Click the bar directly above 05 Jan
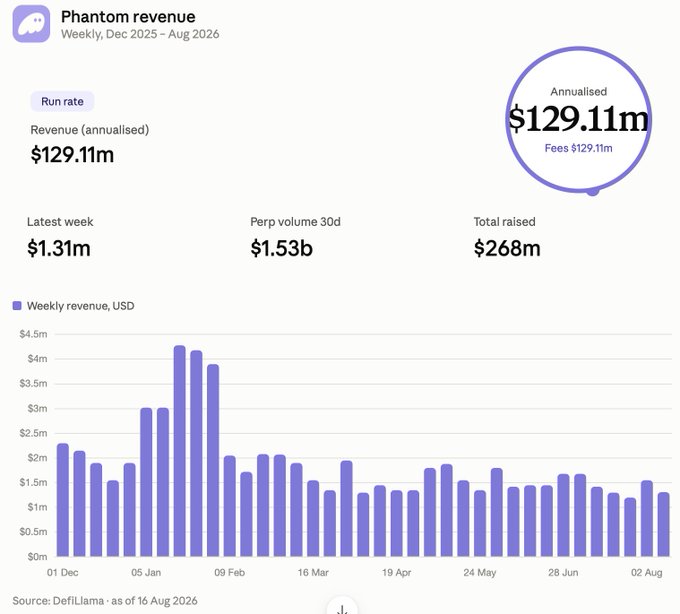Viewport: 680px width, 614px height. (146, 482)
